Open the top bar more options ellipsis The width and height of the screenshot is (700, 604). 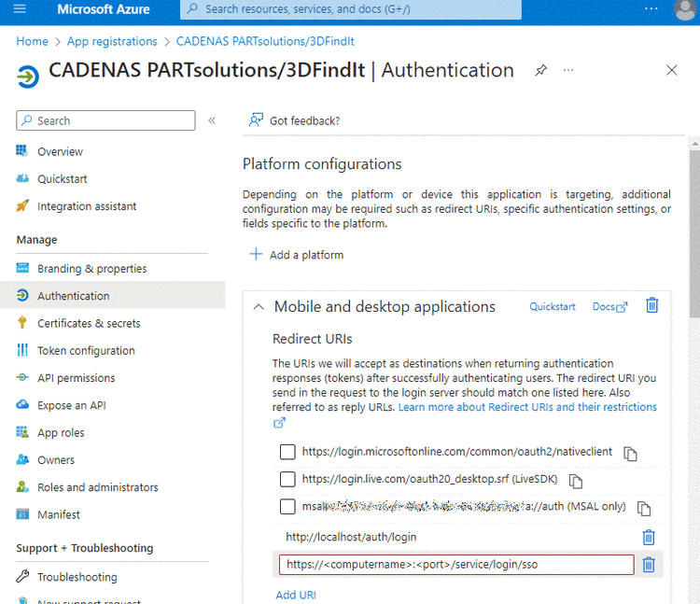pyautogui.click(x=651, y=8)
